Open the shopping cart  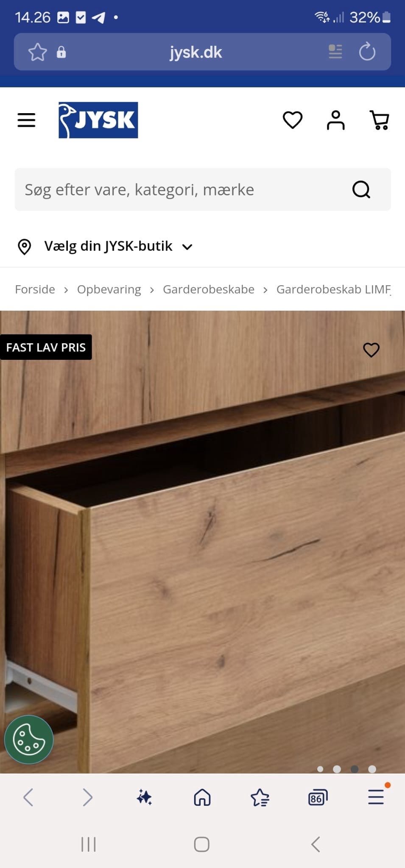tap(380, 120)
